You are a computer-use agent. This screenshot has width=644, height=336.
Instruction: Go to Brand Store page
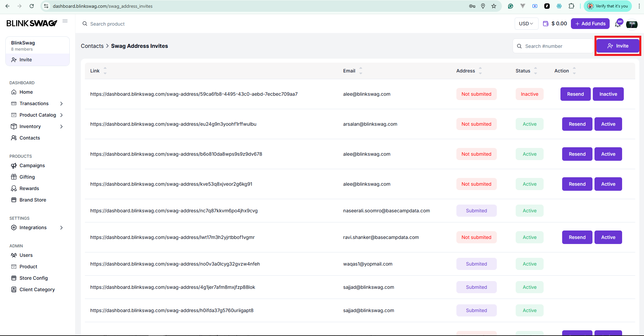[33, 200]
